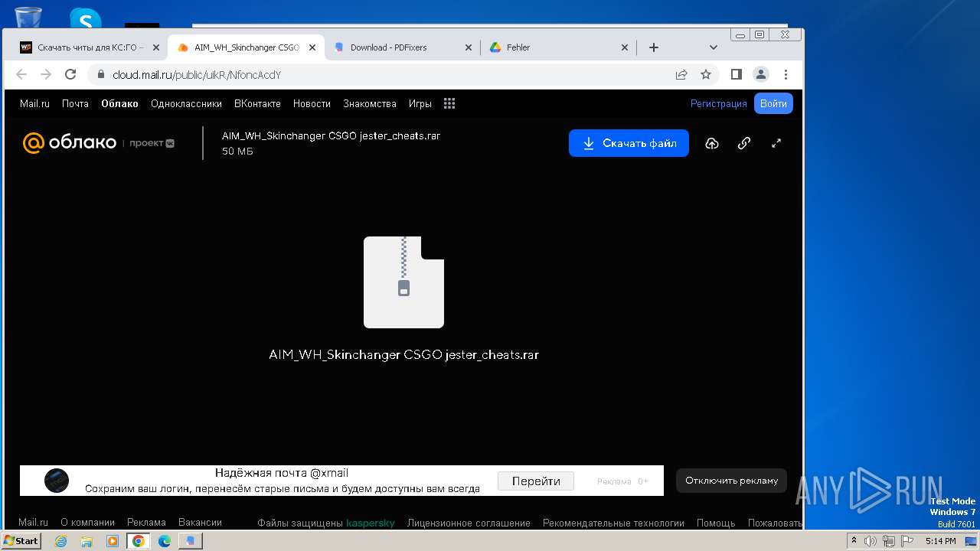This screenshot has height=551, width=980.
Task: Open ВКонтакте link
Action: [257, 103]
